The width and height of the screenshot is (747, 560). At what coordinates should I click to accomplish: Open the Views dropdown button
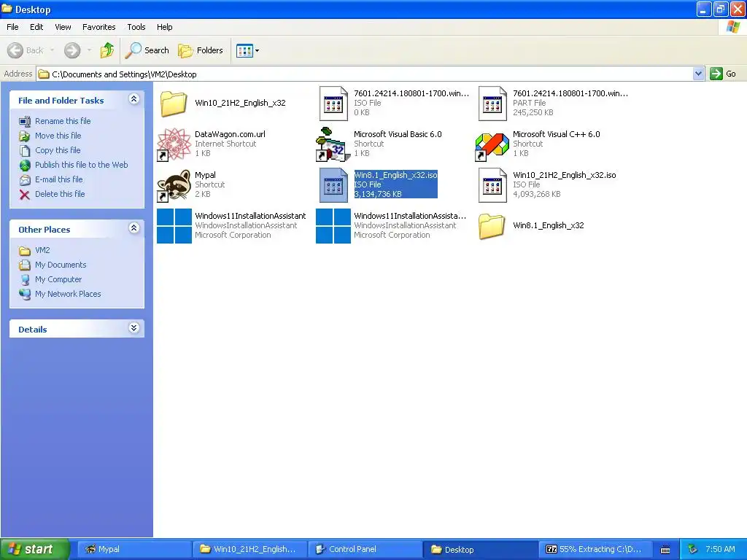point(248,50)
